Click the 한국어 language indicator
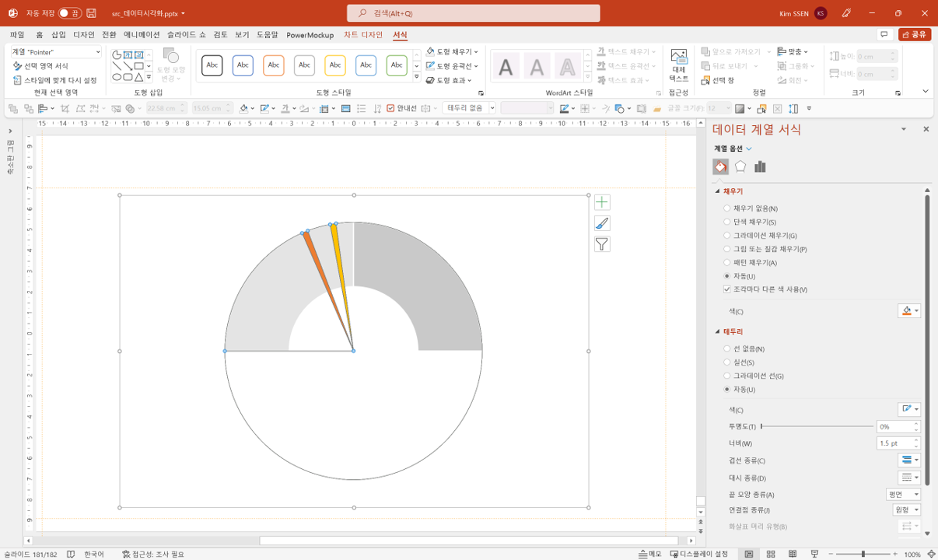Screen dimensions: 938x560 coord(94,554)
